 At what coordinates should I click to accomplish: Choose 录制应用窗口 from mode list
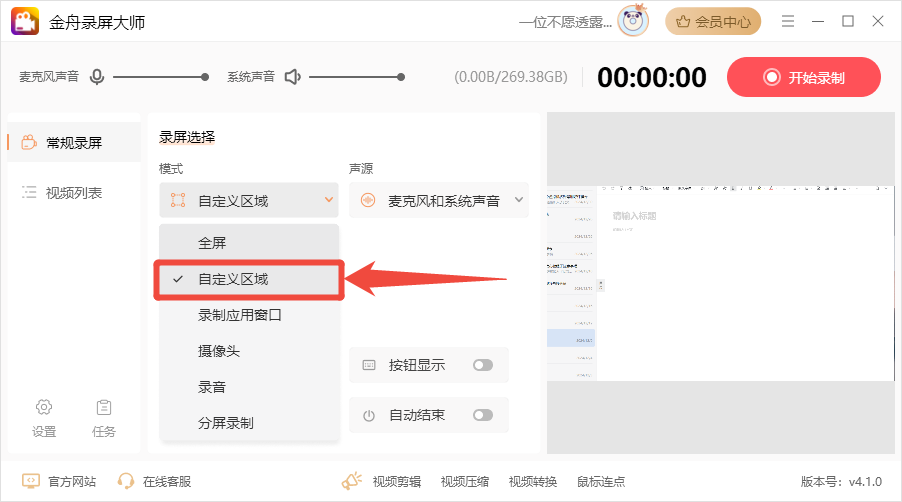(x=249, y=315)
